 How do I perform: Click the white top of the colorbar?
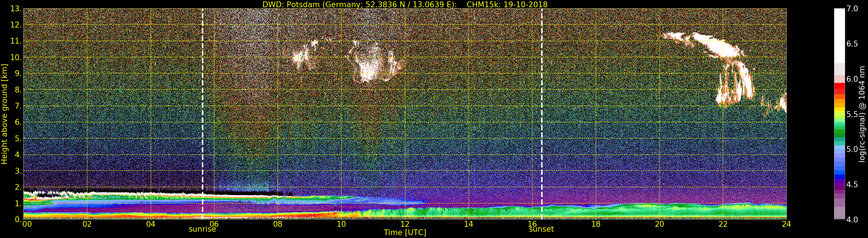[839, 35]
